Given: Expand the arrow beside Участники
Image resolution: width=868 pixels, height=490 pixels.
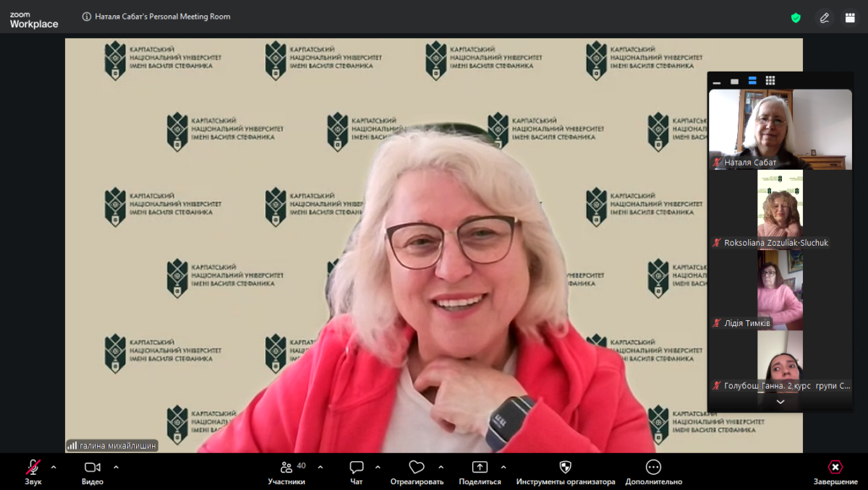Looking at the screenshot, I should pyautogui.click(x=320, y=467).
